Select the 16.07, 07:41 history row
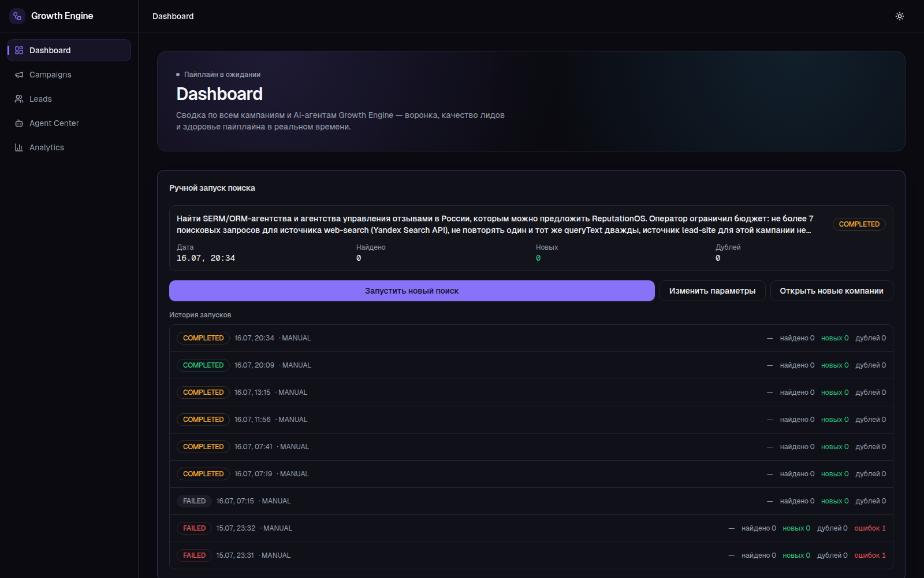Image resolution: width=924 pixels, height=578 pixels. point(531,447)
